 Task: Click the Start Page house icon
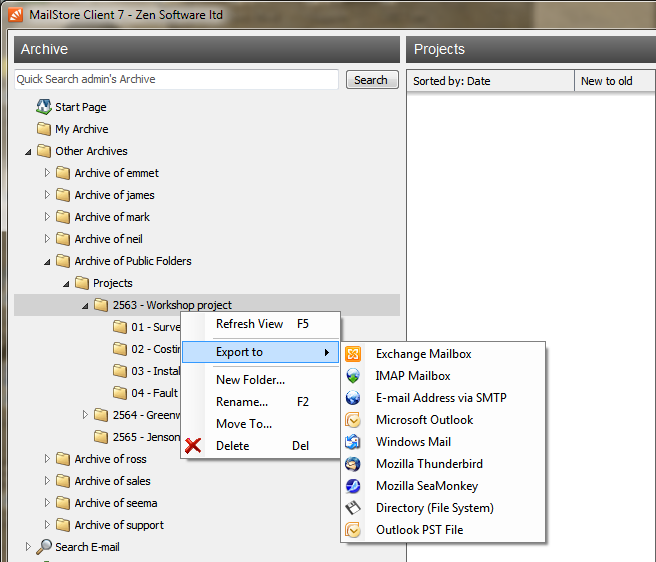click(44, 107)
